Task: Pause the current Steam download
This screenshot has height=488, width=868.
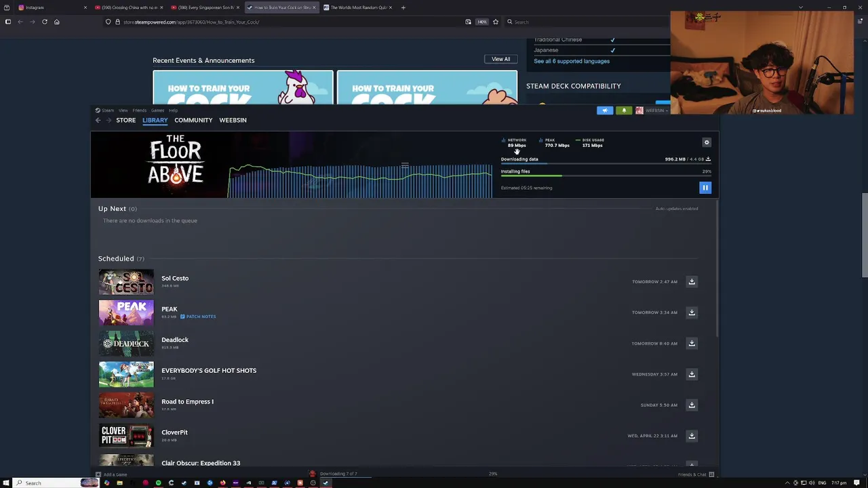Action: coord(705,188)
